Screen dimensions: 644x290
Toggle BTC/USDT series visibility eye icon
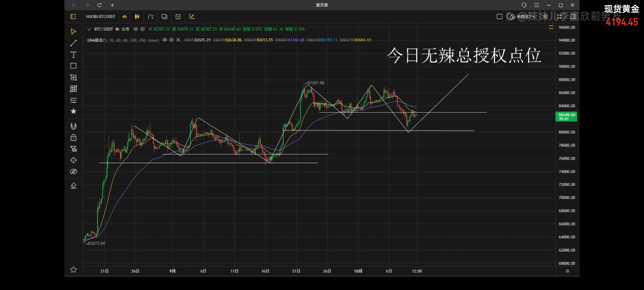(136, 29)
